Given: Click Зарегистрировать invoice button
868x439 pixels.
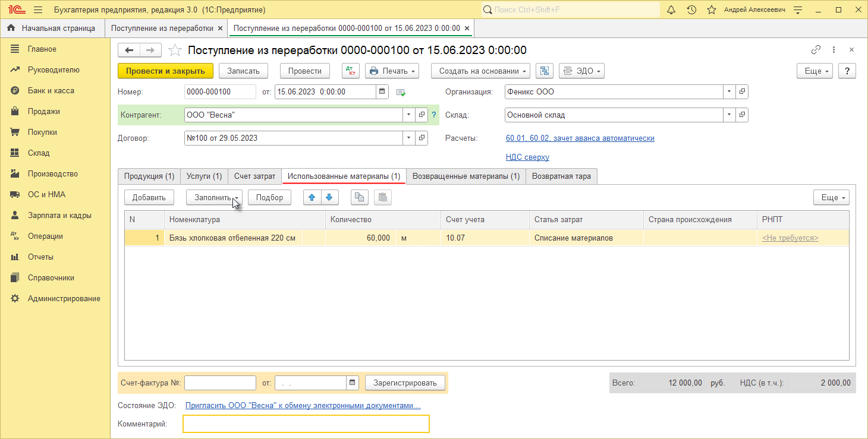Looking at the screenshot, I should [x=405, y=383].
